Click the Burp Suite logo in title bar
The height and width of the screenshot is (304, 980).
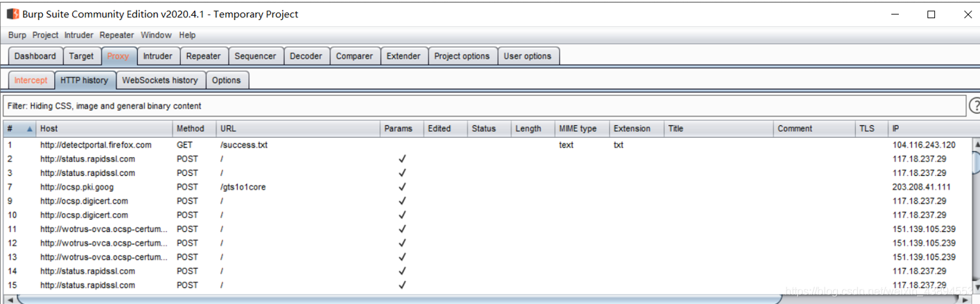12,14
